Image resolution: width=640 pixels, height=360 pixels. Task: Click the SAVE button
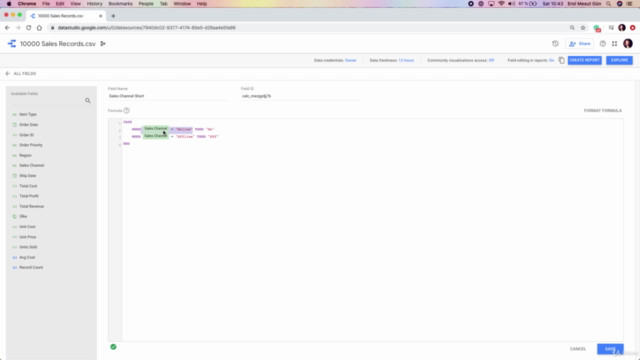point(610,349)
